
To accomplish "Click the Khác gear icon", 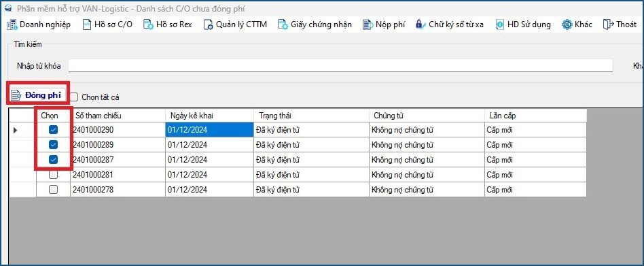I will tap(567, 24).
